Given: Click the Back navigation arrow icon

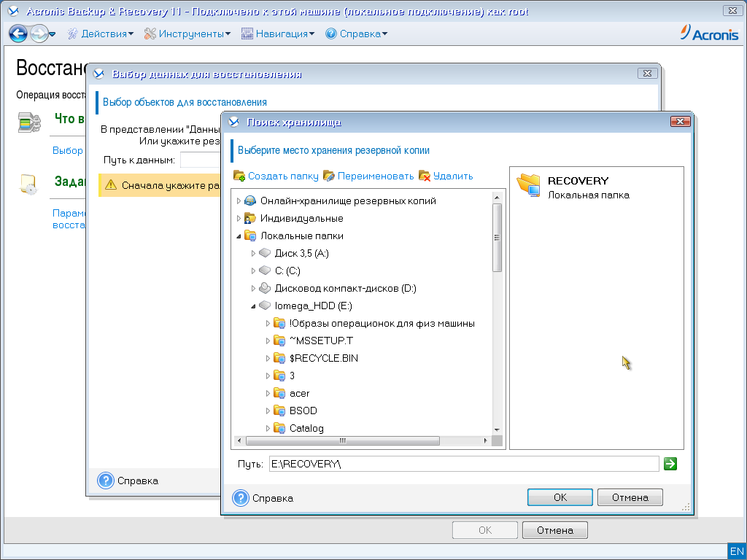Looking at the screenshot, I should 18,34.
